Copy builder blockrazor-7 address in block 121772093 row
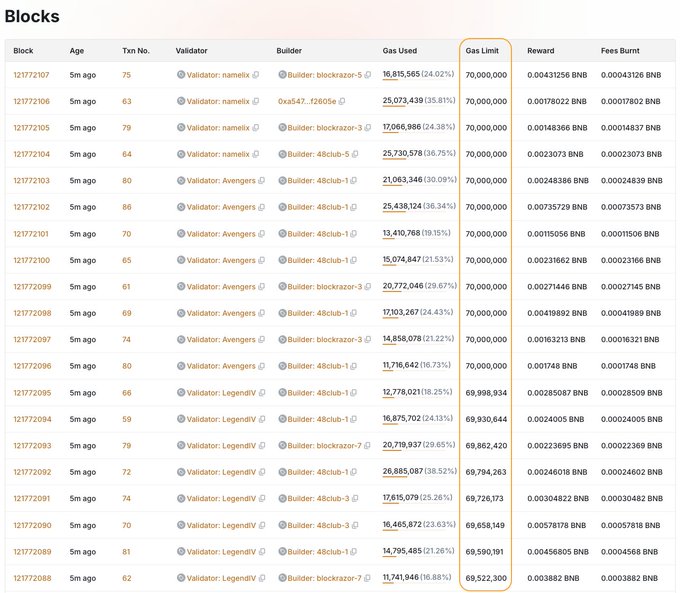680x593 pixels. pyautogui.click(x=367, y=446)
